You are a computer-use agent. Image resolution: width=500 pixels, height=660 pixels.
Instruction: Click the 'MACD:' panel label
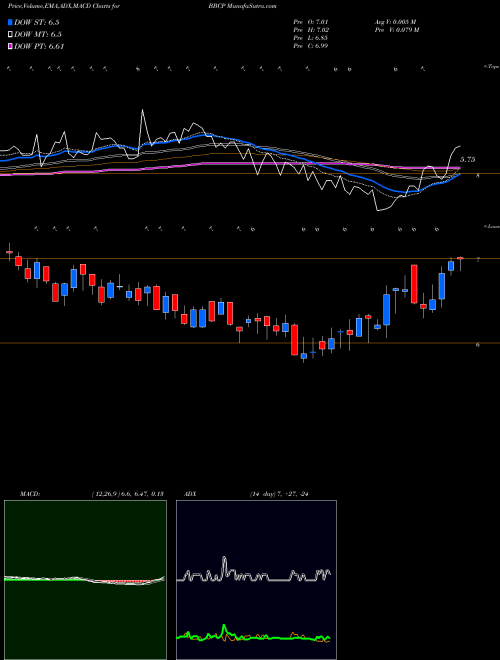point(30,494)
